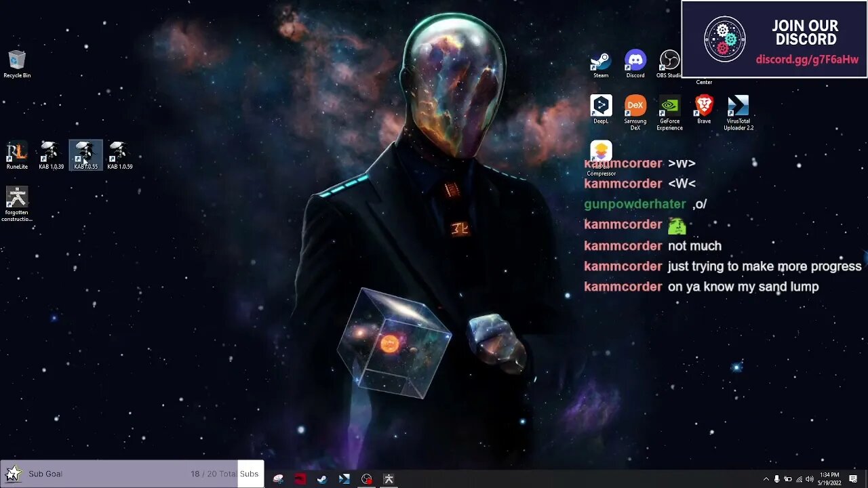The image size is (868, 488).
Task: Open VirusTotal Uploader from the taskbar
Action: tap(344, 479)
